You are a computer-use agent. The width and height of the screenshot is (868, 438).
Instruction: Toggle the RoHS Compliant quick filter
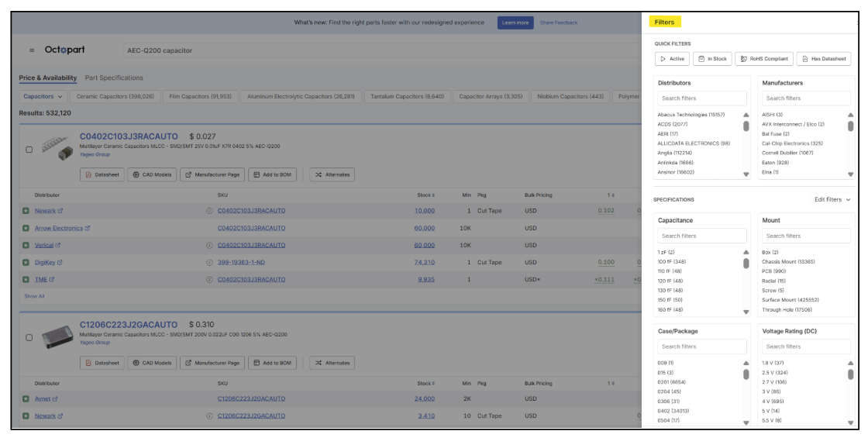pyautogui.click(x=764, y=59)
